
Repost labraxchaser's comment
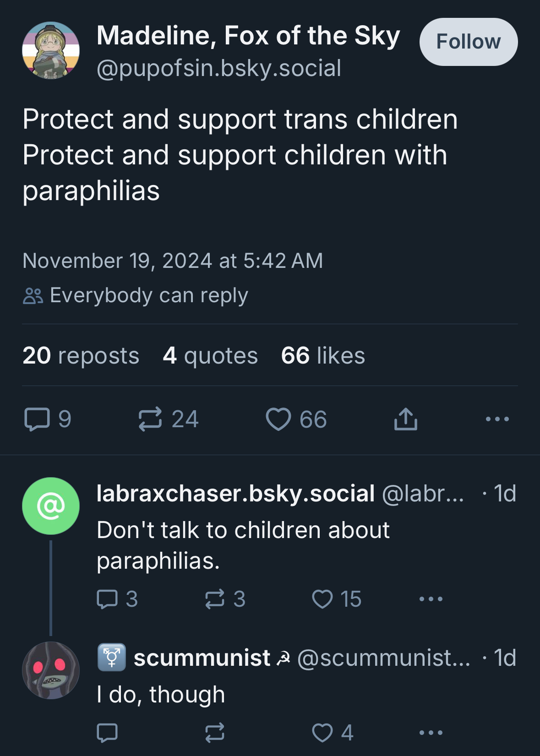214,599
